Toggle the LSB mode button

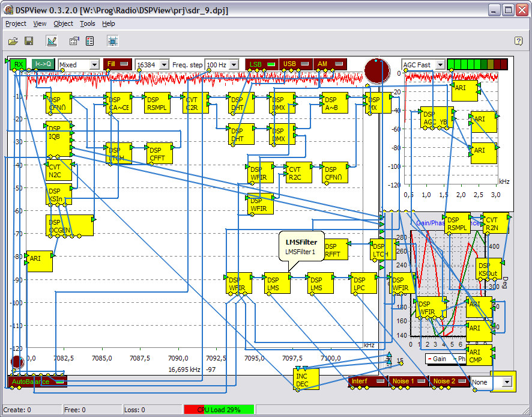(x=261, y=64)
